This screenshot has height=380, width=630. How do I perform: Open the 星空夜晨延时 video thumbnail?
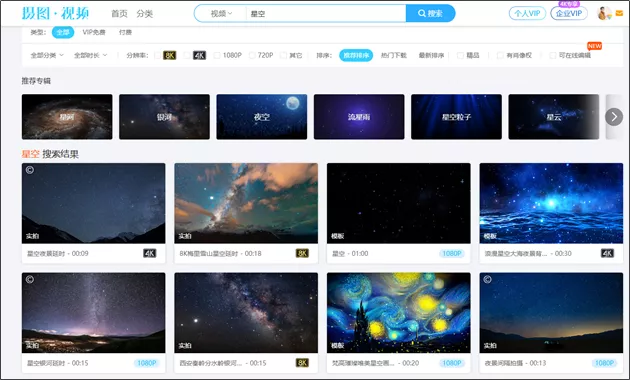coord(93,203)
